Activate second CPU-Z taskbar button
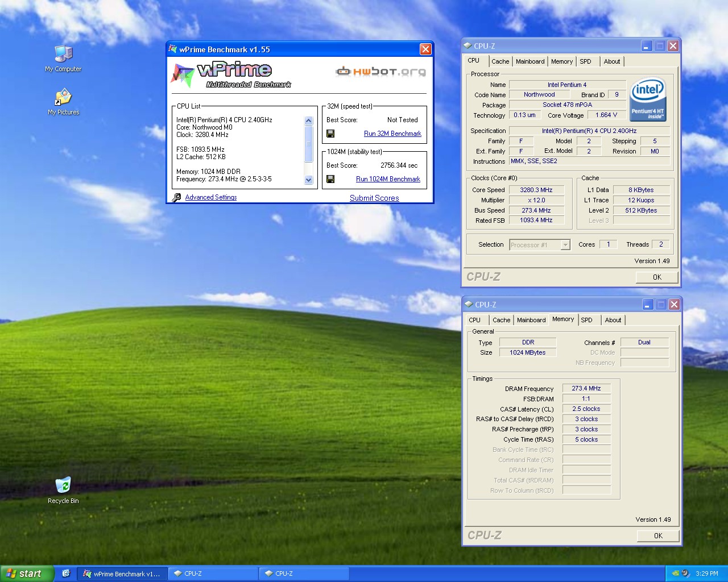 coord(304,573)
